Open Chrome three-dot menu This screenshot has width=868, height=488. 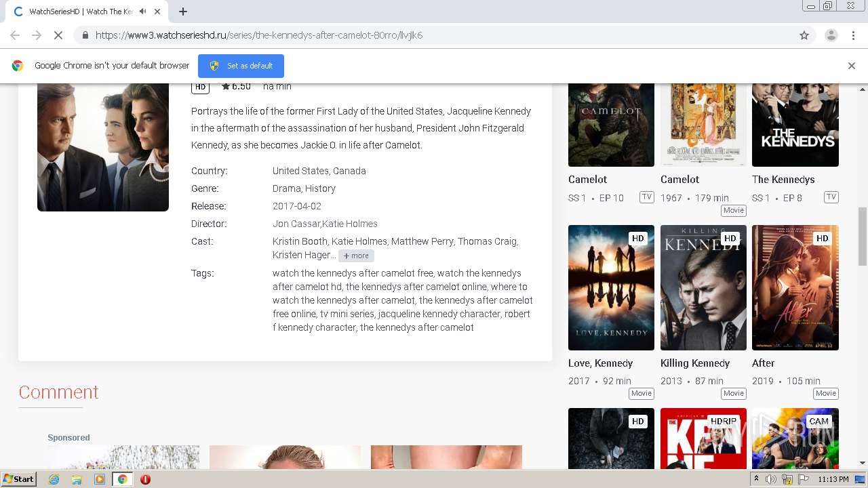[x=853, y=35]
